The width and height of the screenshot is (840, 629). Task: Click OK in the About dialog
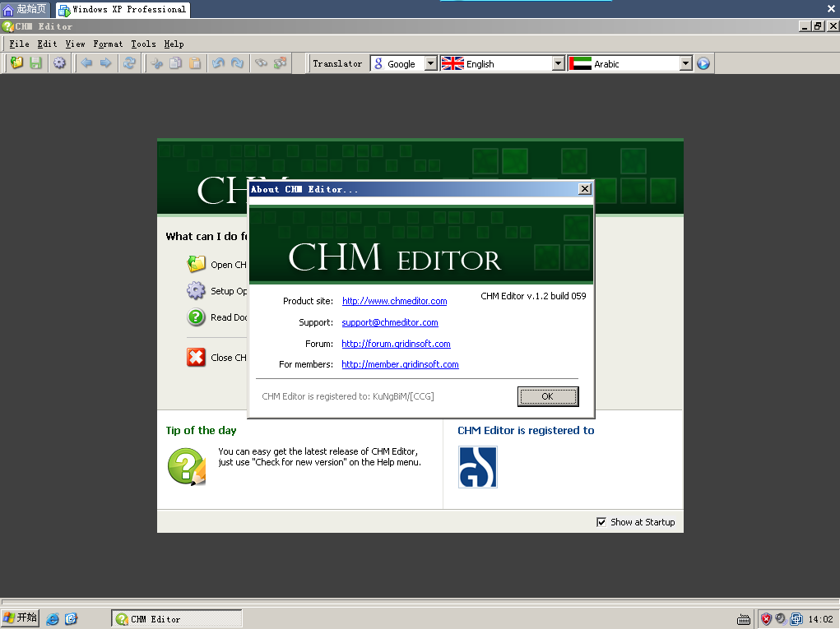pos(547,396)
